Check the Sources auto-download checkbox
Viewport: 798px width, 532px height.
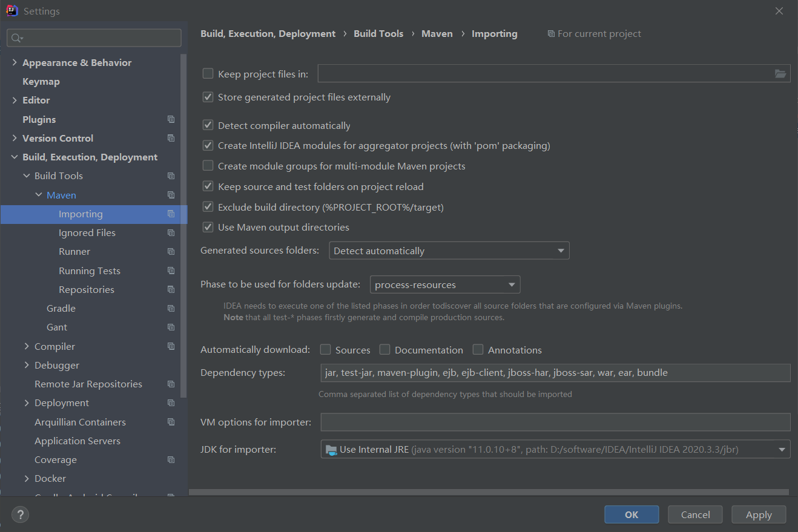click(x=326, y=350)
